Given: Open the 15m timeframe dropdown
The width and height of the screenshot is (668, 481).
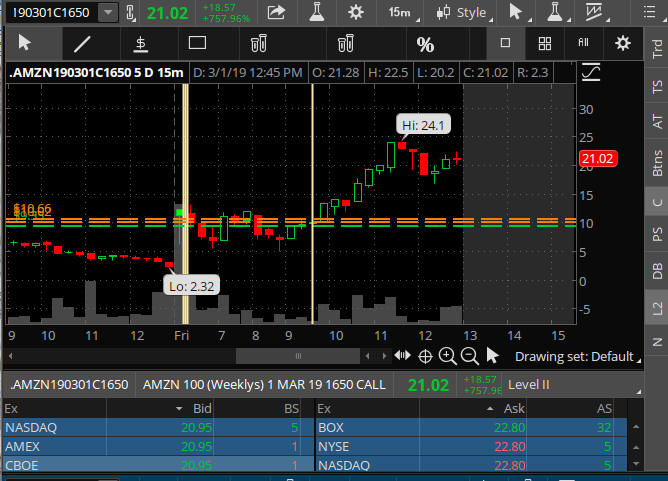Looking at the screenshot, I should coord(403,13).
